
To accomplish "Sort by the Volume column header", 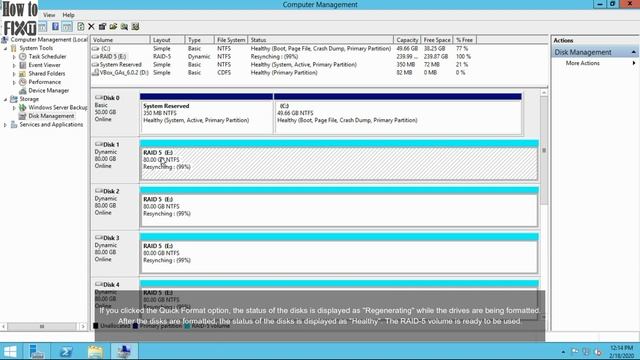I will point(120,40).
